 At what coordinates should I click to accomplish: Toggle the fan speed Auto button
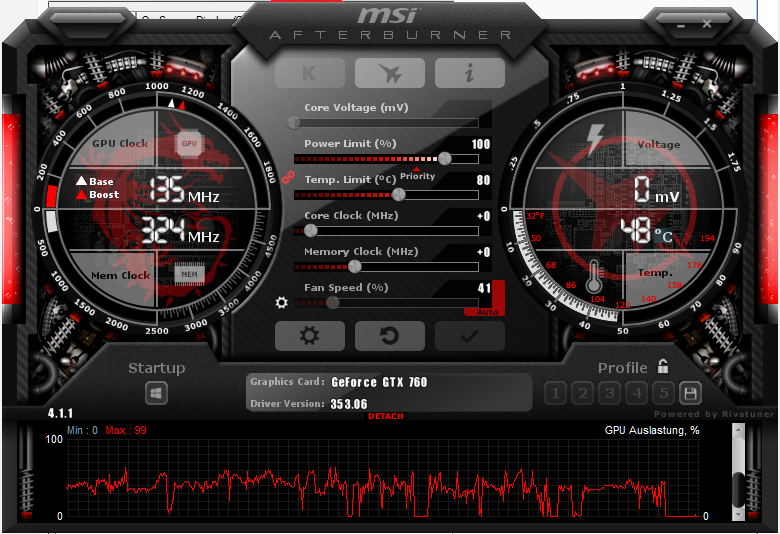click(488, 312)
